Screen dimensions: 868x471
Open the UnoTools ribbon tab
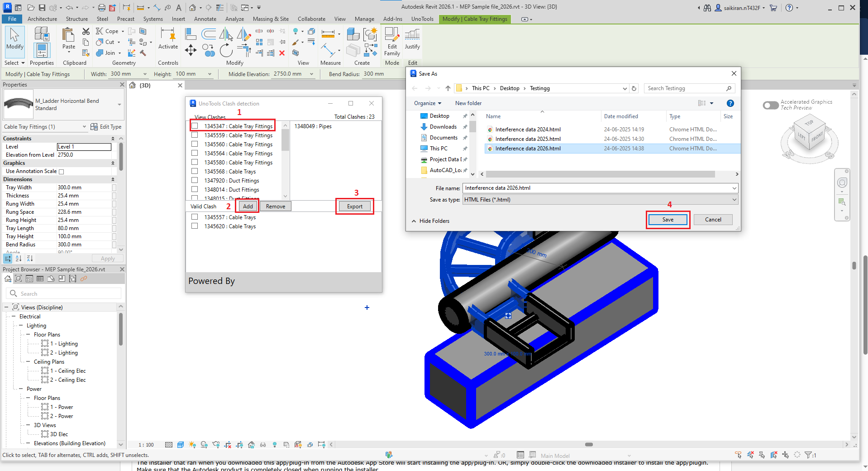(422, 19)
